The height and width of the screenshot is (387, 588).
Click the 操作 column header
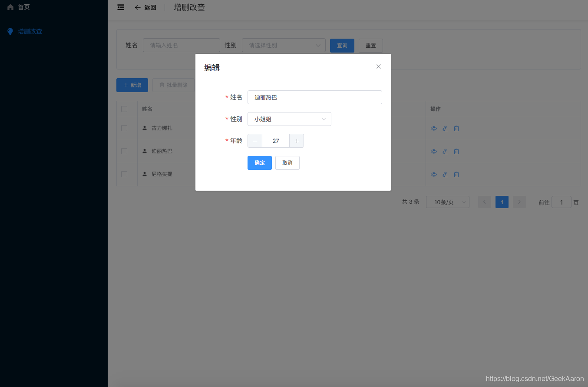click(436, 109)
